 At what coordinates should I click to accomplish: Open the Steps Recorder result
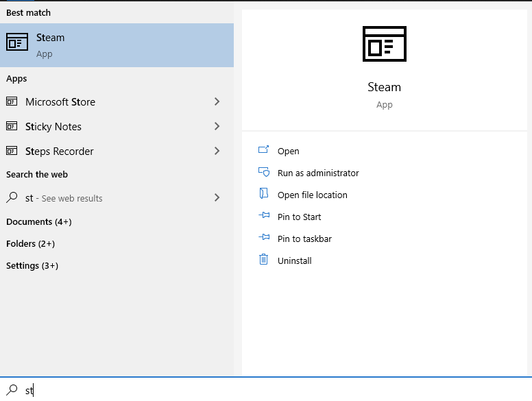(117, 151)
